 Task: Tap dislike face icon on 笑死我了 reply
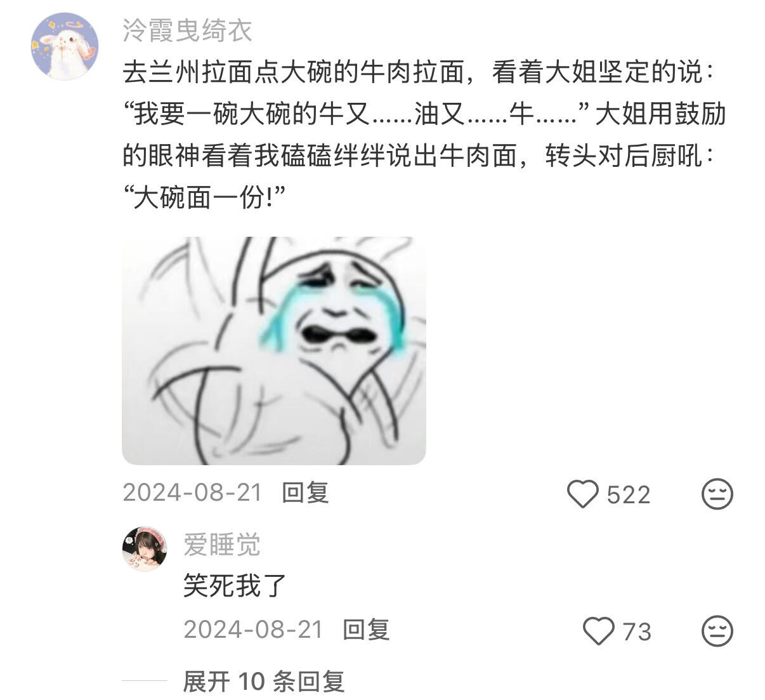[717, 631]
